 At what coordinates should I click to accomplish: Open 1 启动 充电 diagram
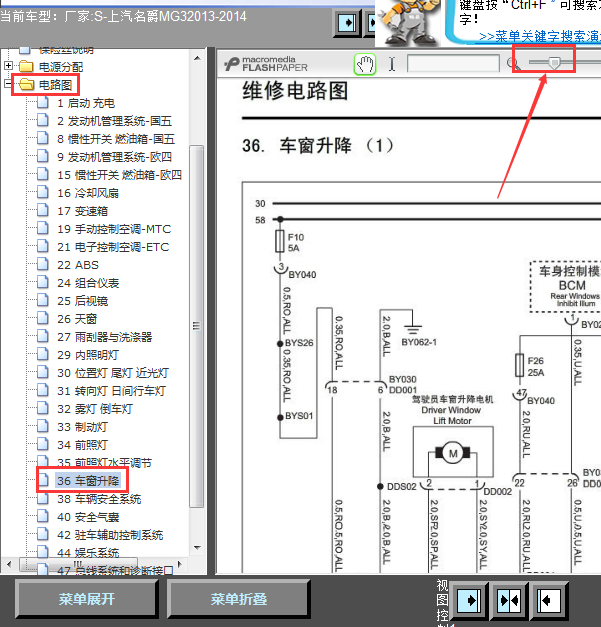(86, 103)
